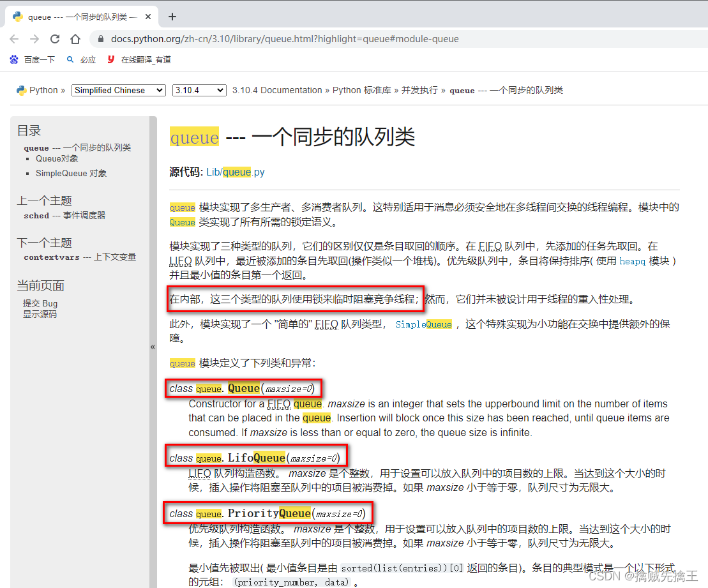Open the SimpleQueue class link

pos(423,324)
